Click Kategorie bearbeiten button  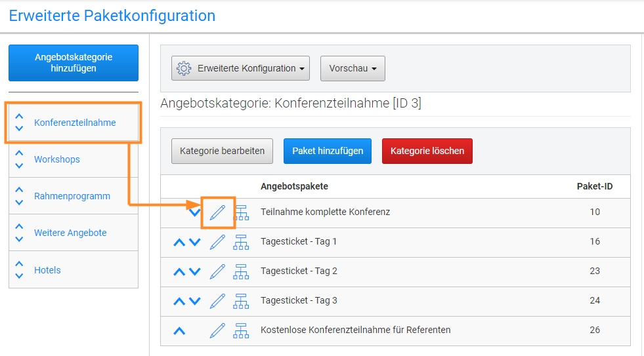click(222, 151)
